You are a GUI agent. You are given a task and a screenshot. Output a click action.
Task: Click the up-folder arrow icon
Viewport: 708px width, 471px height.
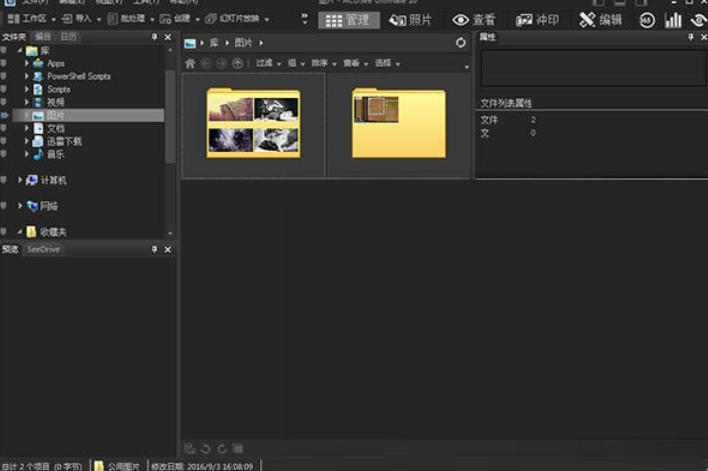coord(237,63)
